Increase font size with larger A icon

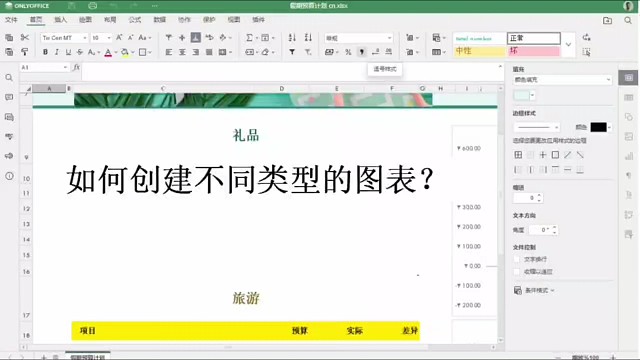(x=119, y=38)
